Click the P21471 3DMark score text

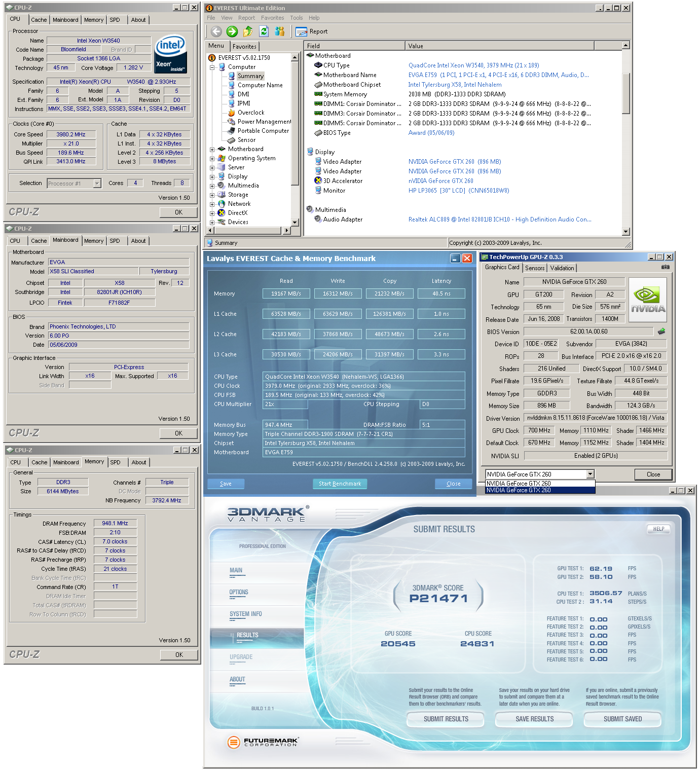pyautogui.click(x=438, y=598)
